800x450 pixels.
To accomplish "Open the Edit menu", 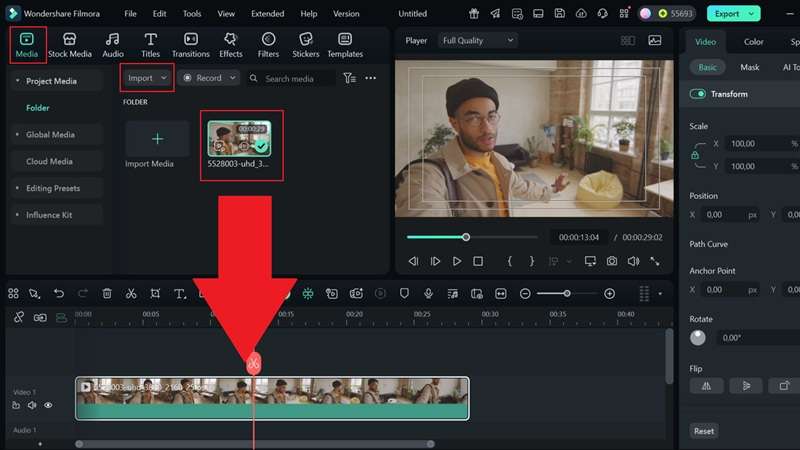I will coord(159,14).
